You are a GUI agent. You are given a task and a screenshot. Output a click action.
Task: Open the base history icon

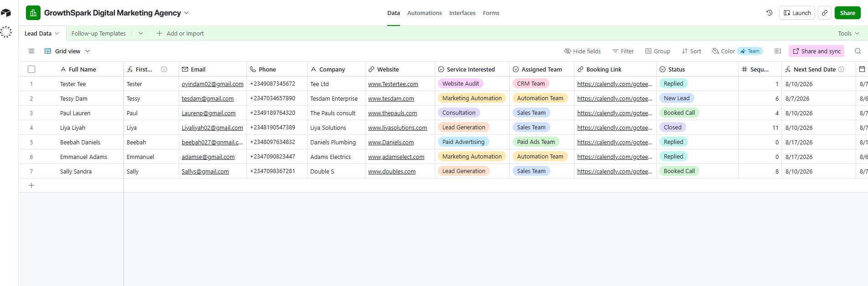pyautogui.click(x=770, y=13)
